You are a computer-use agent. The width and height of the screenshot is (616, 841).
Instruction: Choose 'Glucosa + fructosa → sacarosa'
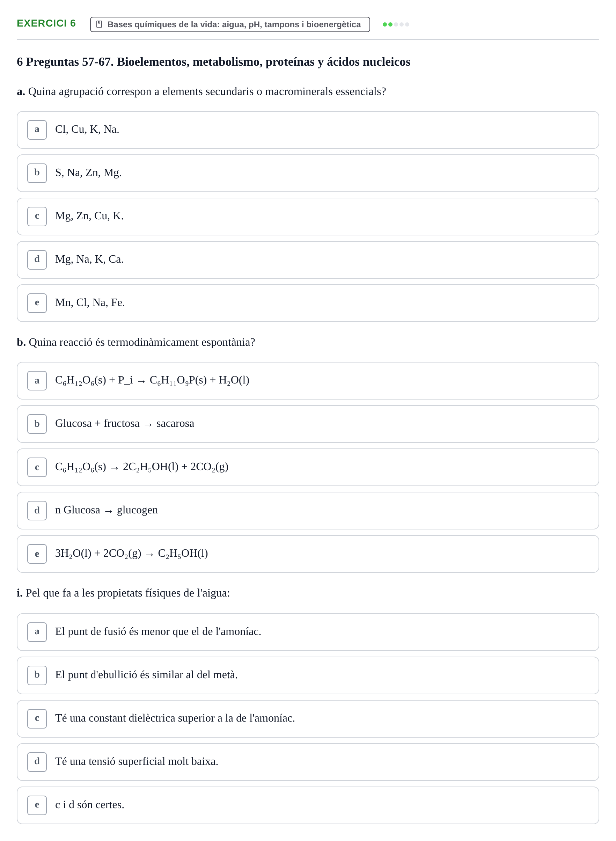click(308, 424)
